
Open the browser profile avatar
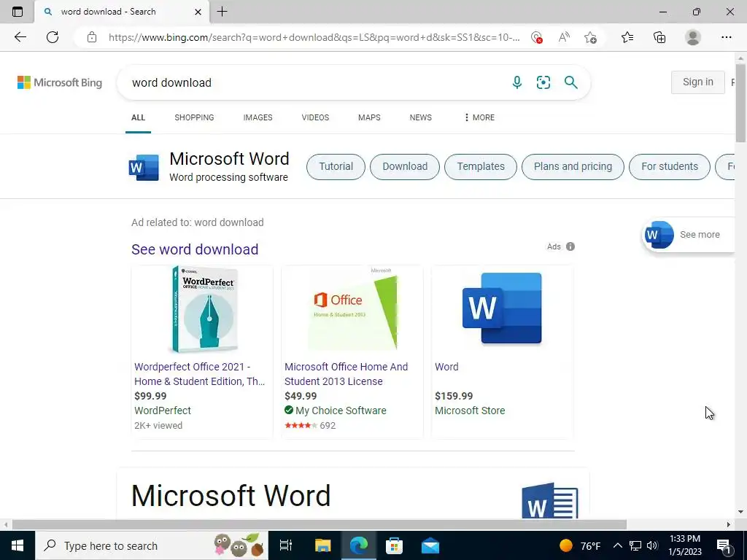pyautogui.click(x=692, y=37)
